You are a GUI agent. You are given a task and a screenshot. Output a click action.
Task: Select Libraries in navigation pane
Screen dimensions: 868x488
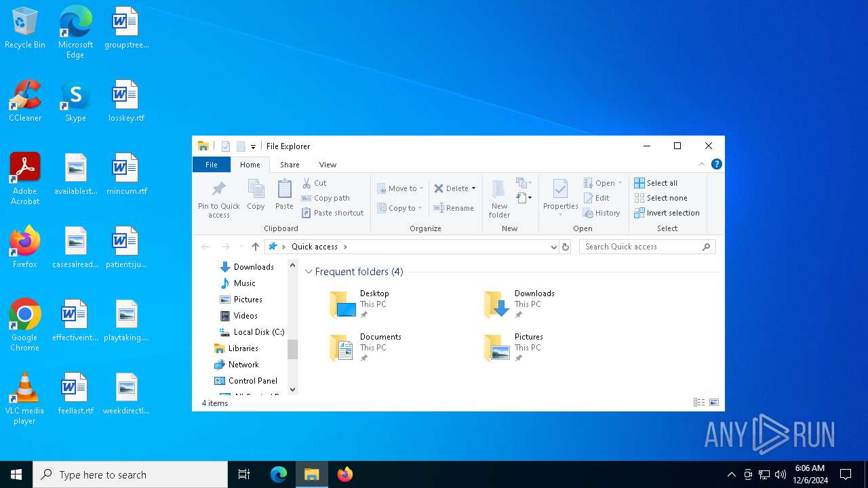pos(237,348)
